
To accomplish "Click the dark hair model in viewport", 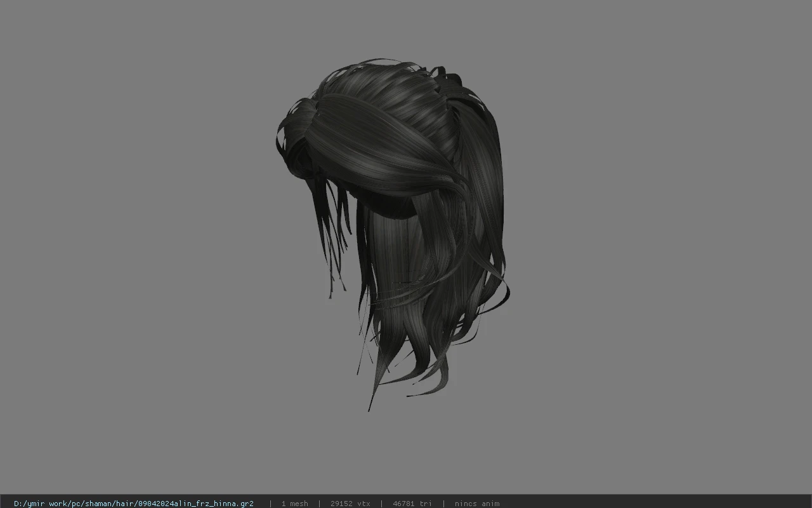I will (x=393, y=235).
